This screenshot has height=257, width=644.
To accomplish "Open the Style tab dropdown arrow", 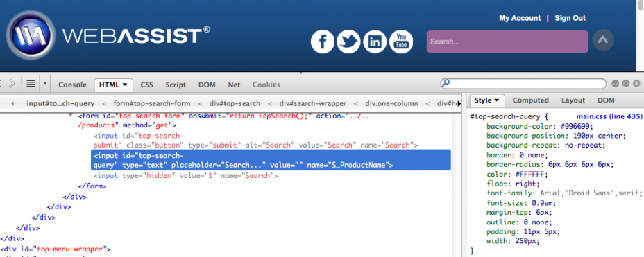I will pyautogui.click(x=497, y=100).
